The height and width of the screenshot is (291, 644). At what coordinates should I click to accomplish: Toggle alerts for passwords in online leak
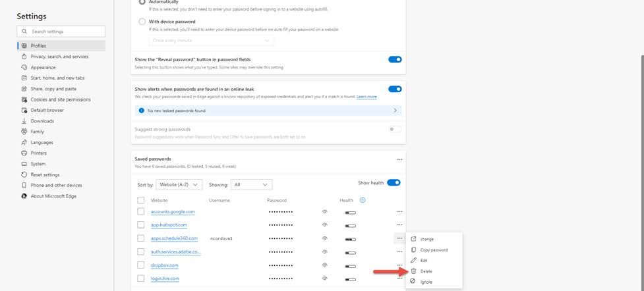point(395,89)
